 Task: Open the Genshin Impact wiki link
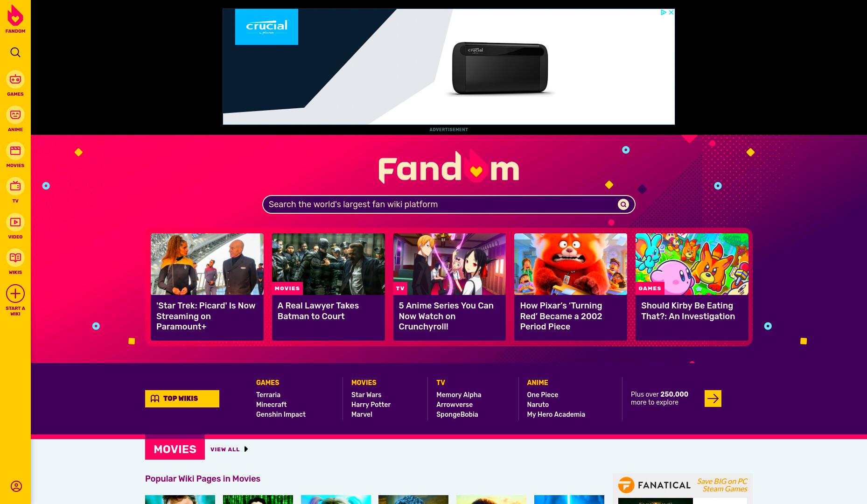point(281,414)
